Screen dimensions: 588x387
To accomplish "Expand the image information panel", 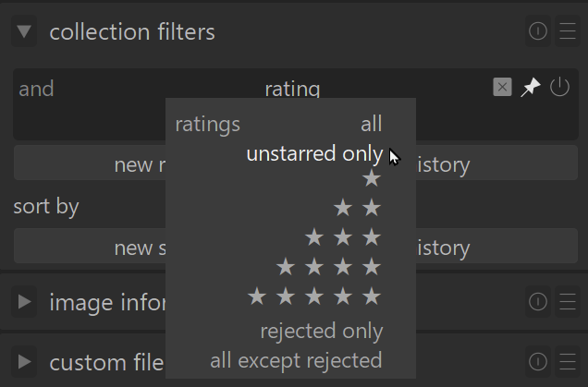I will 25,302.
